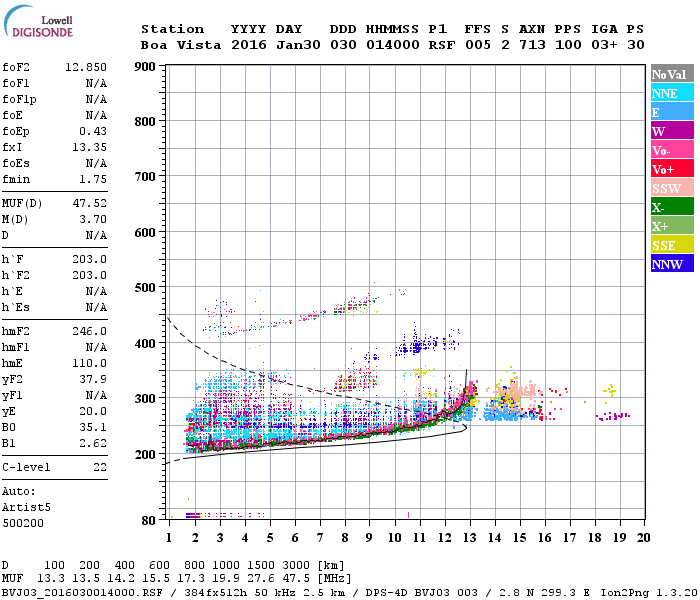Image resolution: width=700 pixels, height=600 pixels.
Task: Click the RSF program value in header
Action: tap(442, 45)
